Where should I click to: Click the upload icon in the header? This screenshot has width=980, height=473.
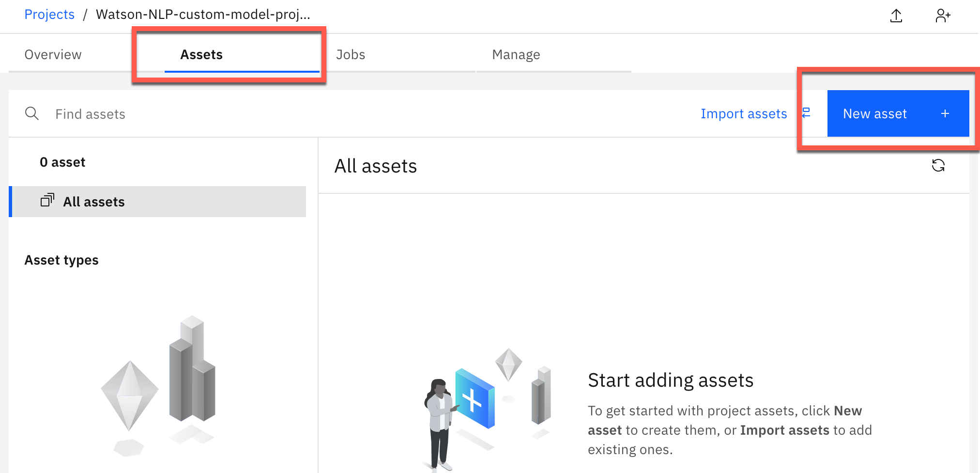tap(897, 16)
